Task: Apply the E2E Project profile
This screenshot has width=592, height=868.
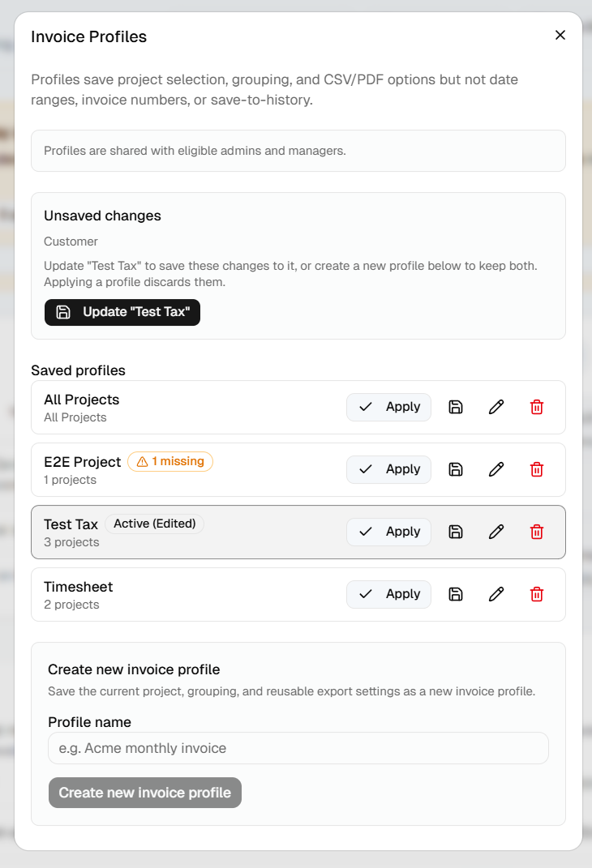Action: [388, 469]
